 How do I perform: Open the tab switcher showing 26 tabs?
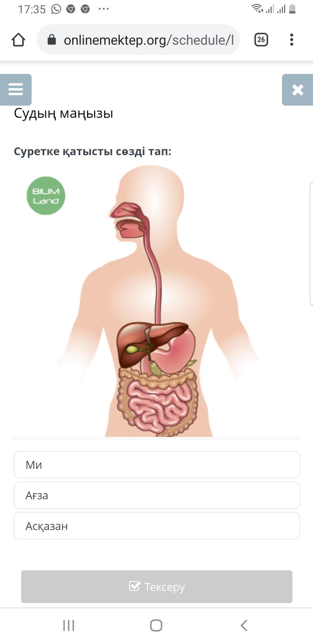(x=261, y=40)
